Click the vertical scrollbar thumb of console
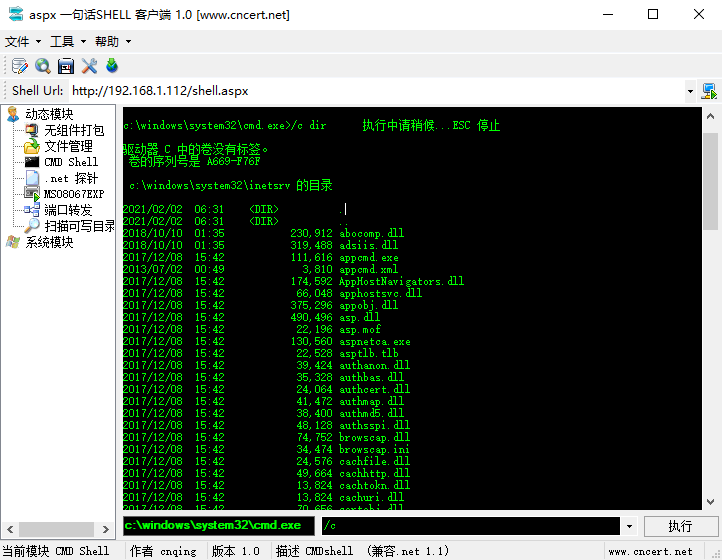Viewport: 722px width, 560px height. coord(710,180)
